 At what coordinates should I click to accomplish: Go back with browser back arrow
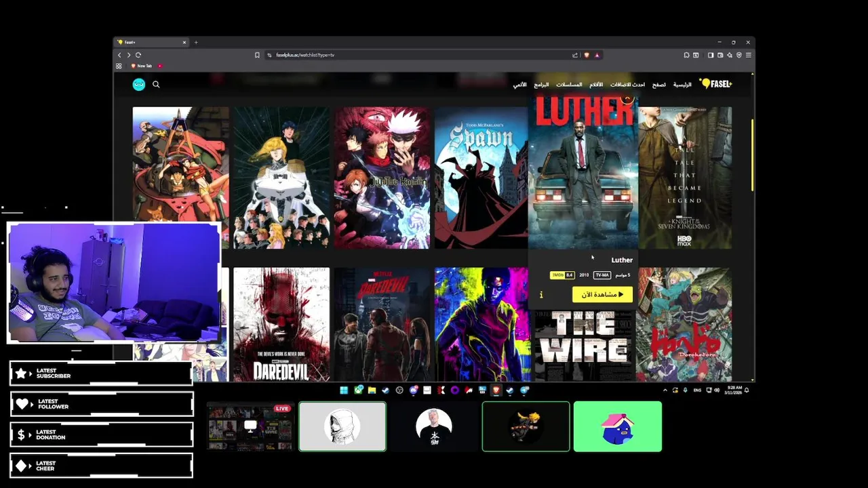[119, 55]
